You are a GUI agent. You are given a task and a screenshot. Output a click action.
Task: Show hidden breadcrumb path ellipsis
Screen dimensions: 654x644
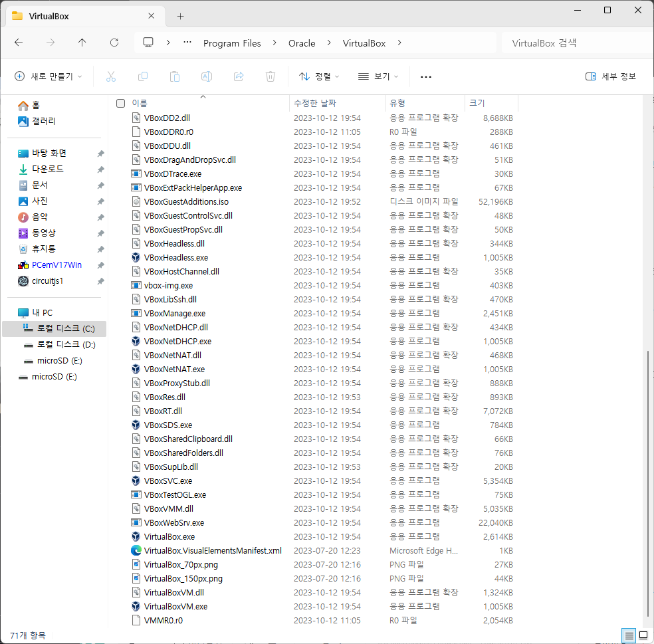[187, 42]
